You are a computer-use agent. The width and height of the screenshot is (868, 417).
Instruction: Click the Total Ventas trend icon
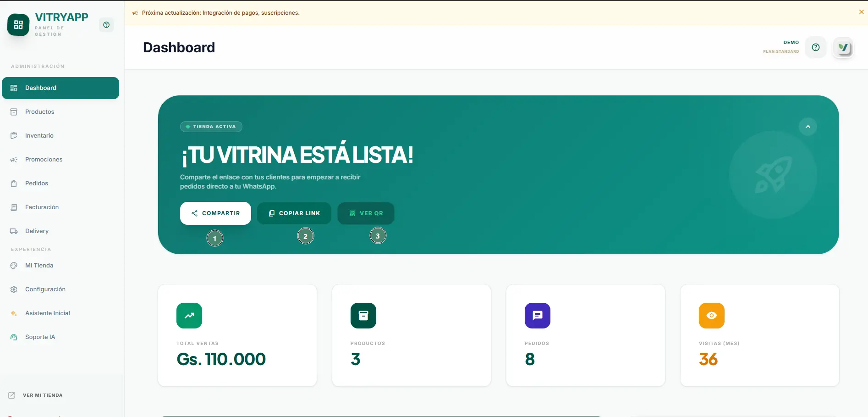pos(189,316)
